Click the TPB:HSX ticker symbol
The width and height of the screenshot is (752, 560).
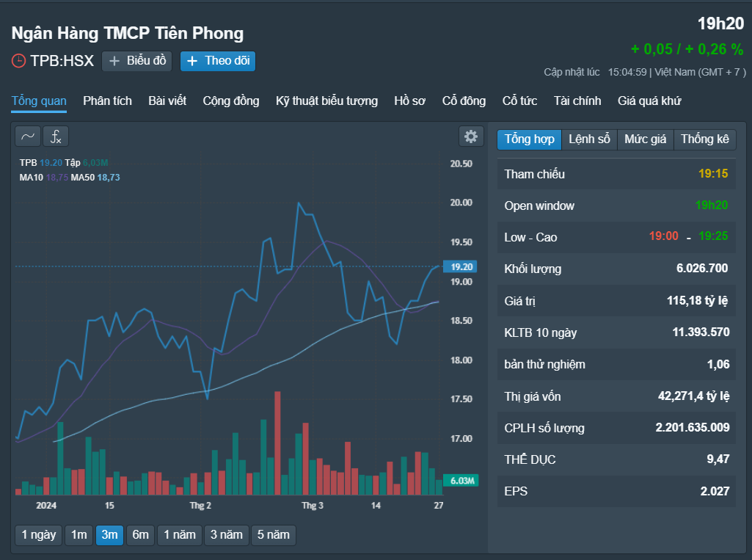(x=62, y=61)
